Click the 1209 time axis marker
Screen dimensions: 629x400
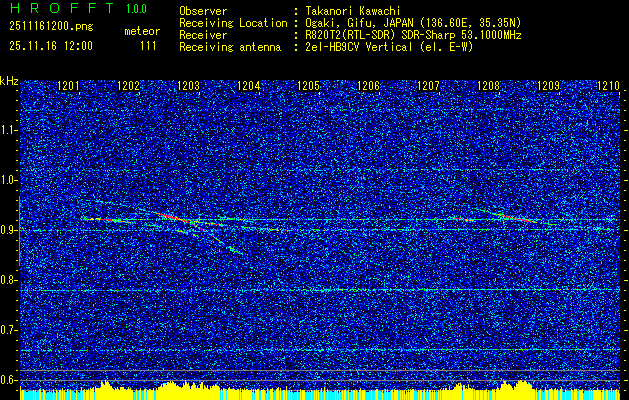pyautogui.click(x=548, y=86)
